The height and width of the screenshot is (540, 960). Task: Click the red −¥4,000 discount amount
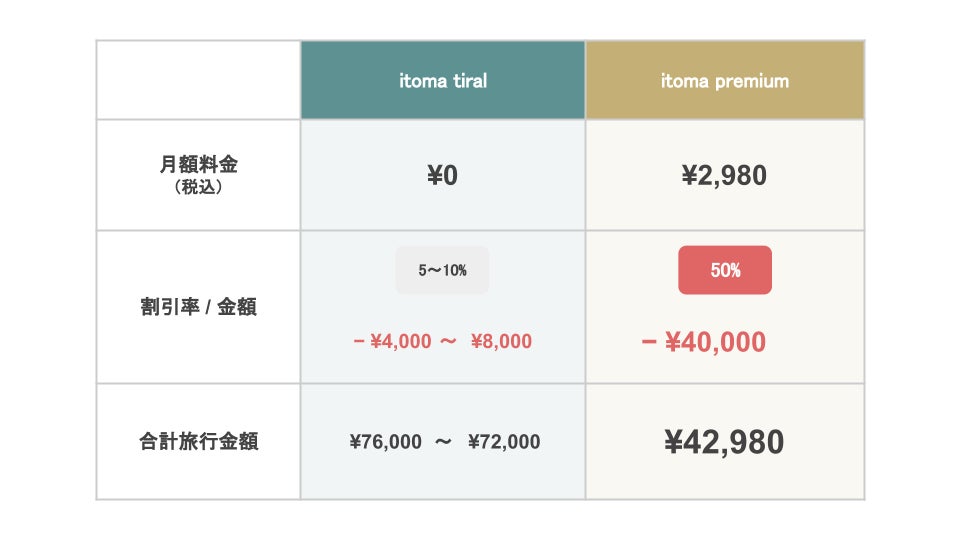pos(391,341)
